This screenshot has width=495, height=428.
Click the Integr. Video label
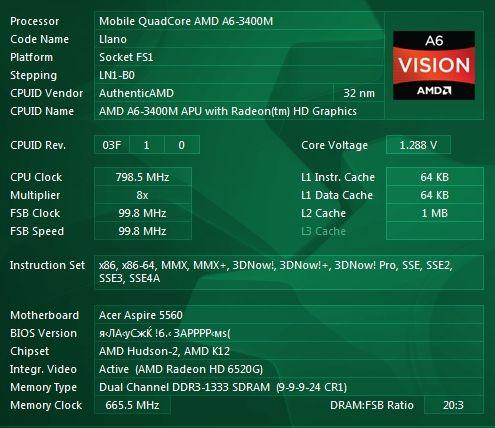point(43,369)
